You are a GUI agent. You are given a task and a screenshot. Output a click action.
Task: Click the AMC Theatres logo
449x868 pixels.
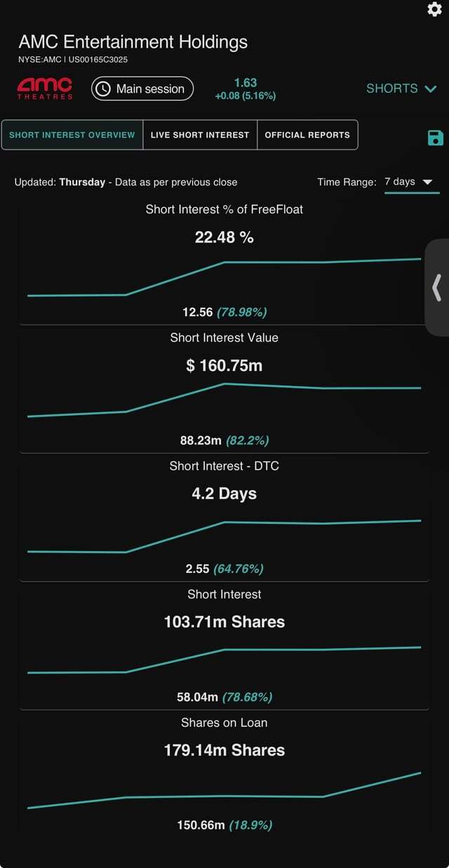pos(45,88)
